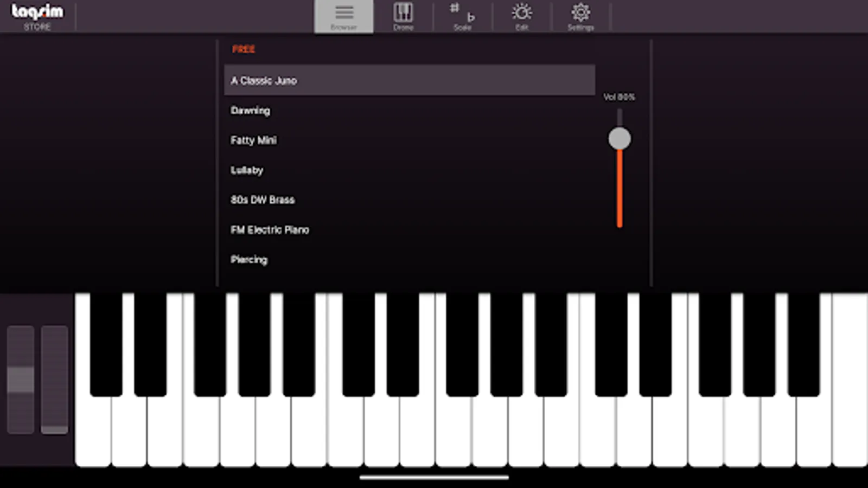The width and height of the screenshot is (868, 488).
Task: Open the Drone keyboard icon tab
Action: 403,17
